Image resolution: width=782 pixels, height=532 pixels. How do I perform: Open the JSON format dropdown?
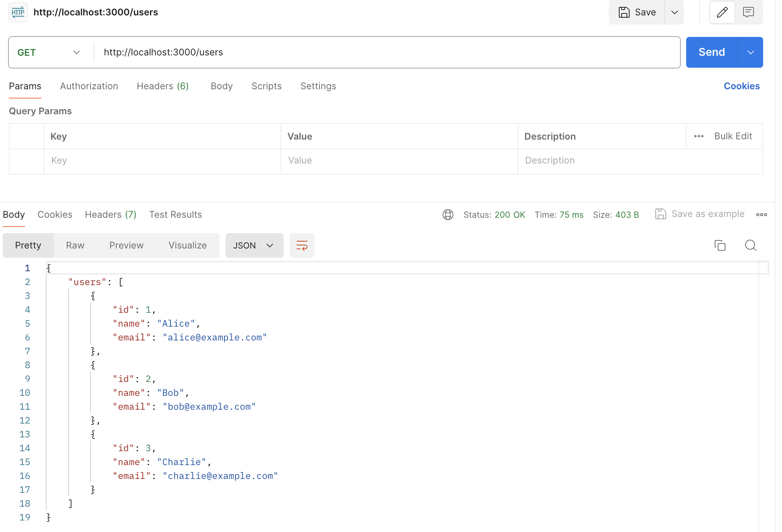[254, 245]
